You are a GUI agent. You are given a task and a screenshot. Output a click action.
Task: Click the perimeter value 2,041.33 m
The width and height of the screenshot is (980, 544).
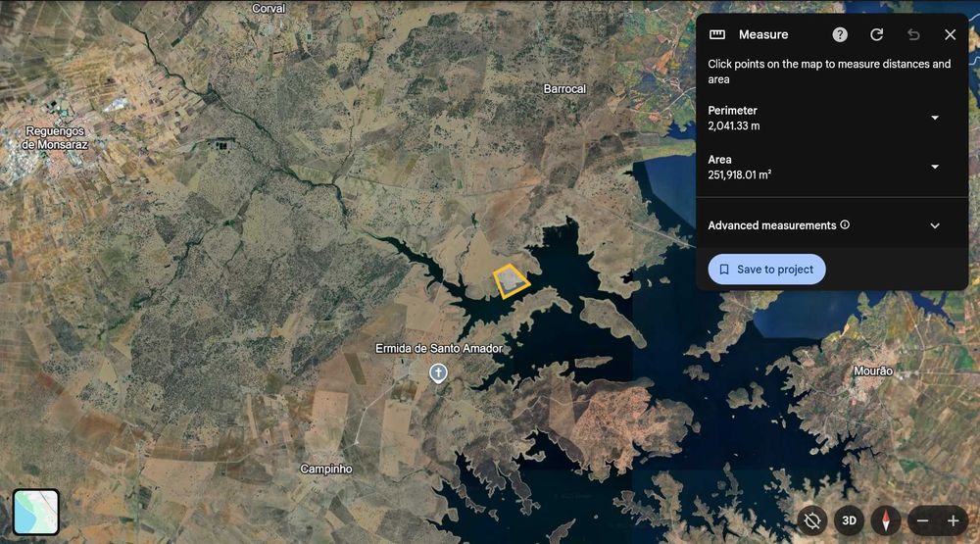[x=734, y=125]
